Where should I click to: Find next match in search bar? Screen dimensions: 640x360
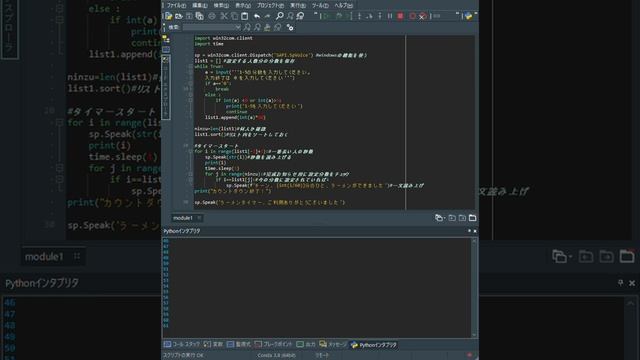tap(247, 27)
